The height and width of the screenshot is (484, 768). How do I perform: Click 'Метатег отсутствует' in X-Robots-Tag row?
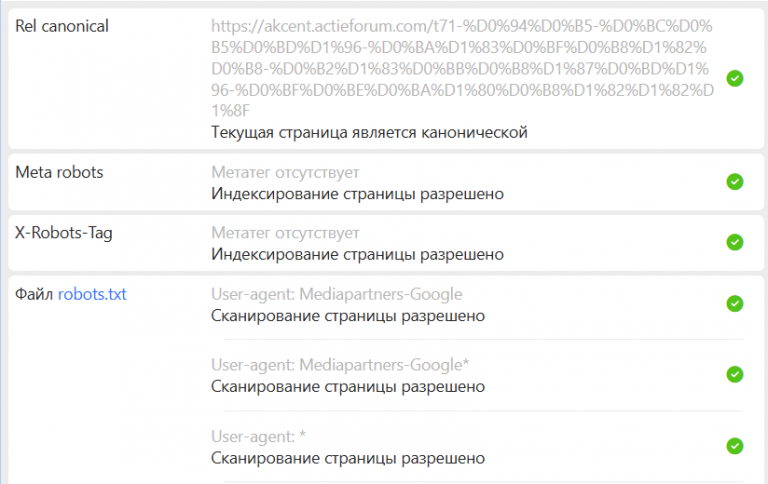(x=285, y=233)
